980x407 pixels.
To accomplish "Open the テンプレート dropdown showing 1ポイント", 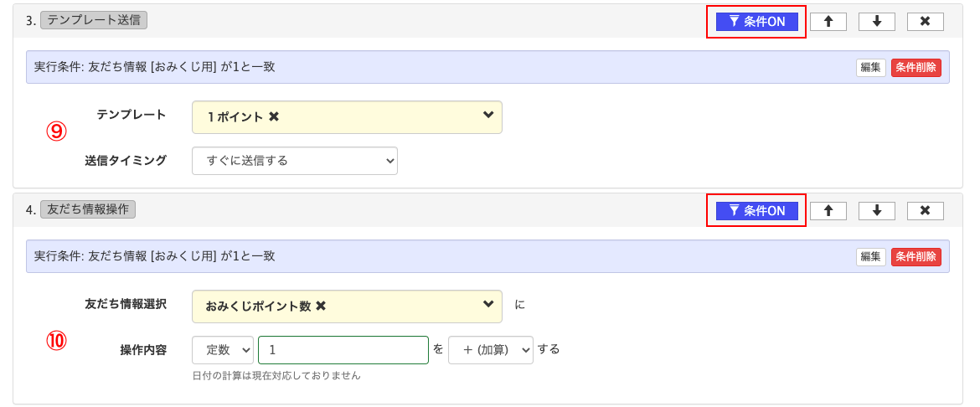I will tap(347, 117).
